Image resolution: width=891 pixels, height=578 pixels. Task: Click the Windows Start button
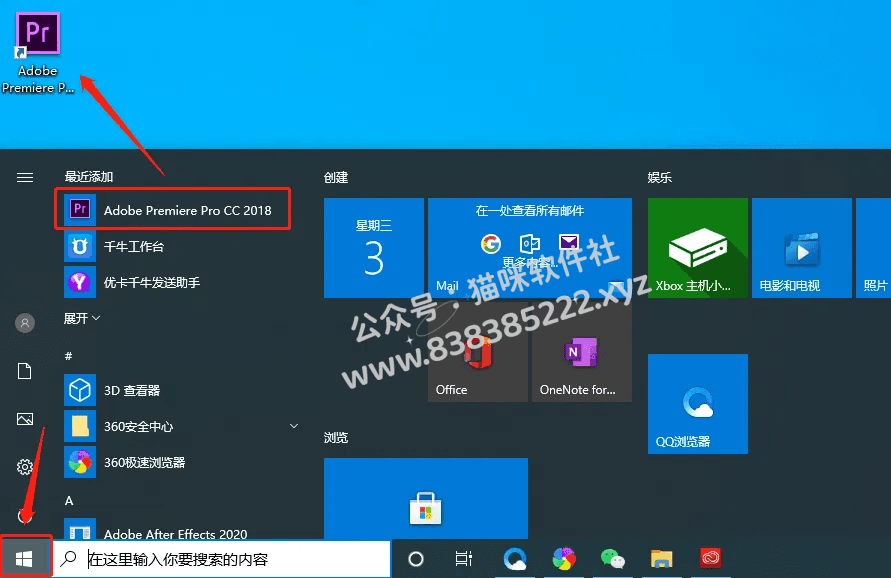click(25, 559)
